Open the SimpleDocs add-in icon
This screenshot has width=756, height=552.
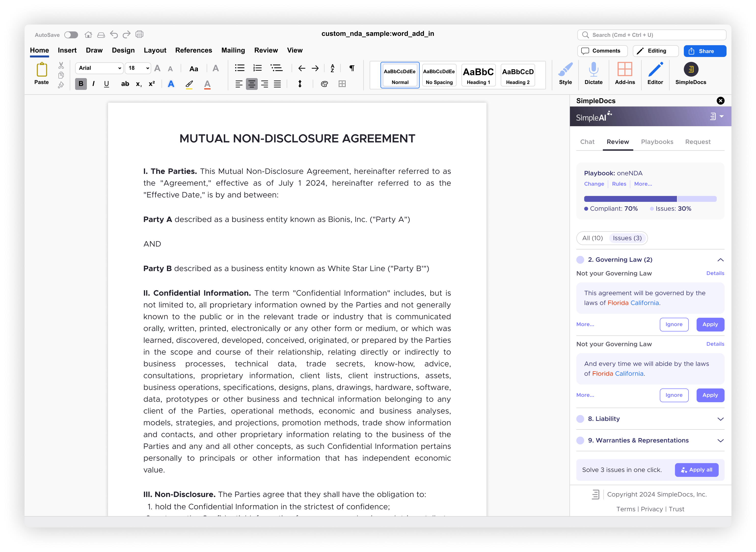click(x=690, y=69)
